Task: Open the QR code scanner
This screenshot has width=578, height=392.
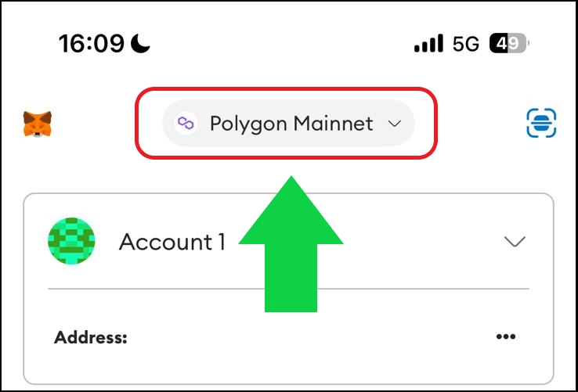Action: tap(541, 124)
